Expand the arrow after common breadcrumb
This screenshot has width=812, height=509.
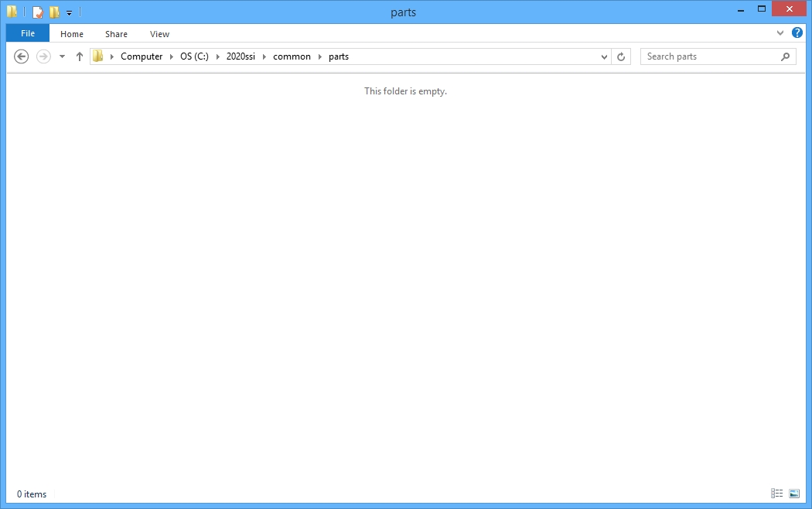[x=320, y=56]
